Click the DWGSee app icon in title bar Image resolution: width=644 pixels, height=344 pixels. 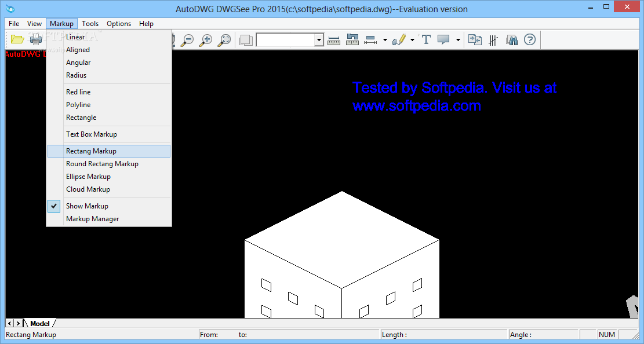10,8
